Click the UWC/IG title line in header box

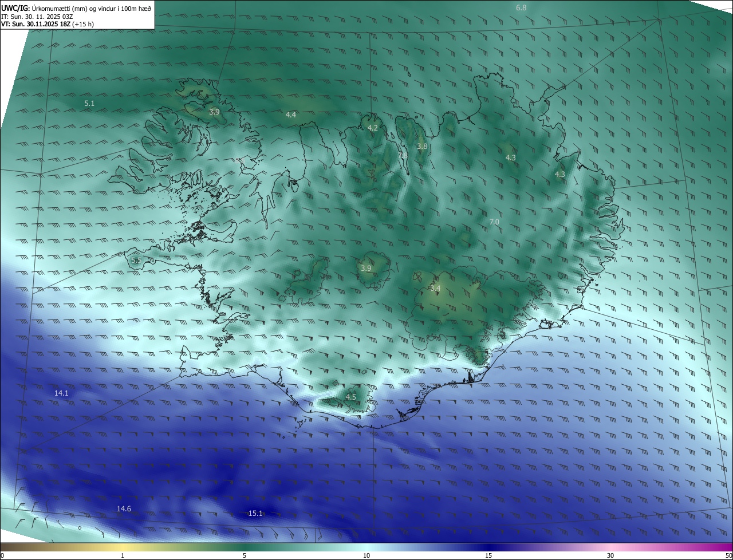tap(76, 8)
